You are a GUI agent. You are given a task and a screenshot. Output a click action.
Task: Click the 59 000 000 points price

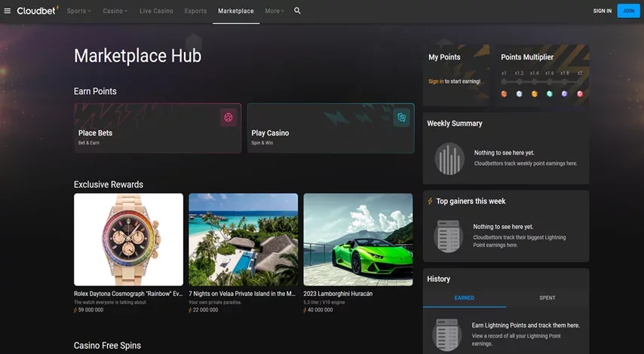[x=90, y=310]
